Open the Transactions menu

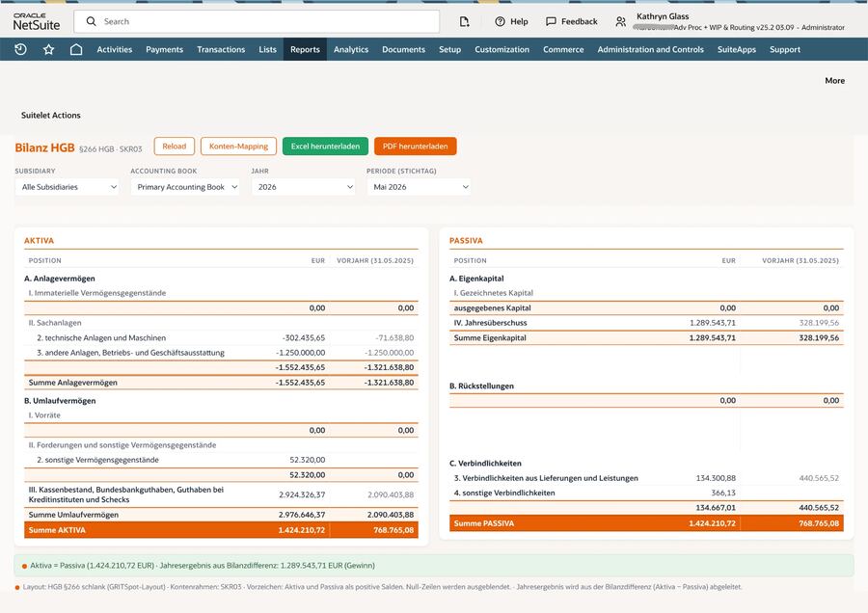tap(221, 49)
